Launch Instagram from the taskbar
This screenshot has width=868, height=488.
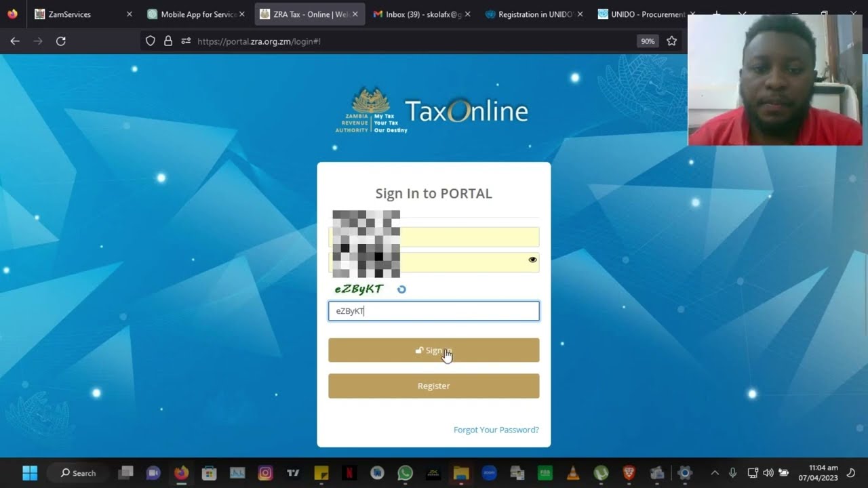[265, 472]
